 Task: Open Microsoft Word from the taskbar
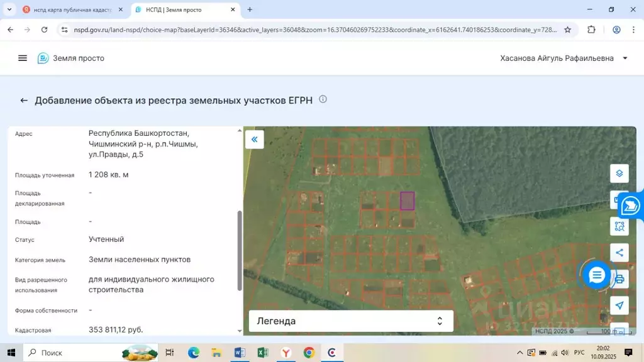(240, 353)
